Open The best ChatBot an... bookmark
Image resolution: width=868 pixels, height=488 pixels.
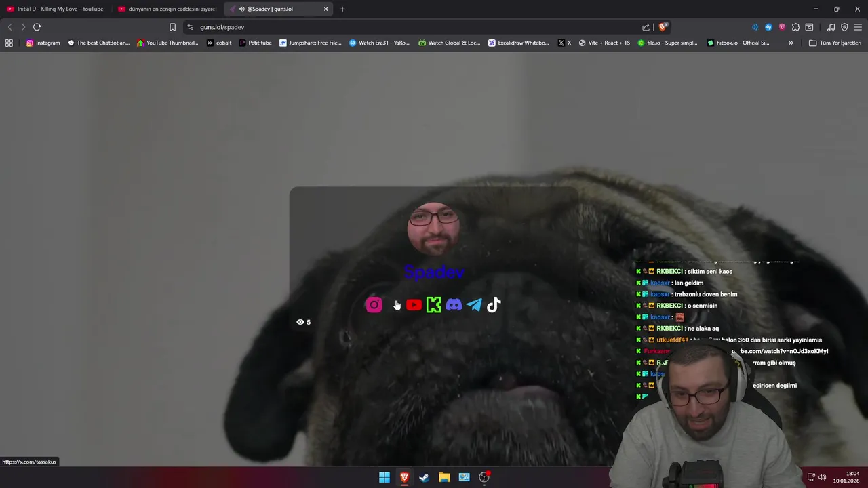tap(98, 43)
